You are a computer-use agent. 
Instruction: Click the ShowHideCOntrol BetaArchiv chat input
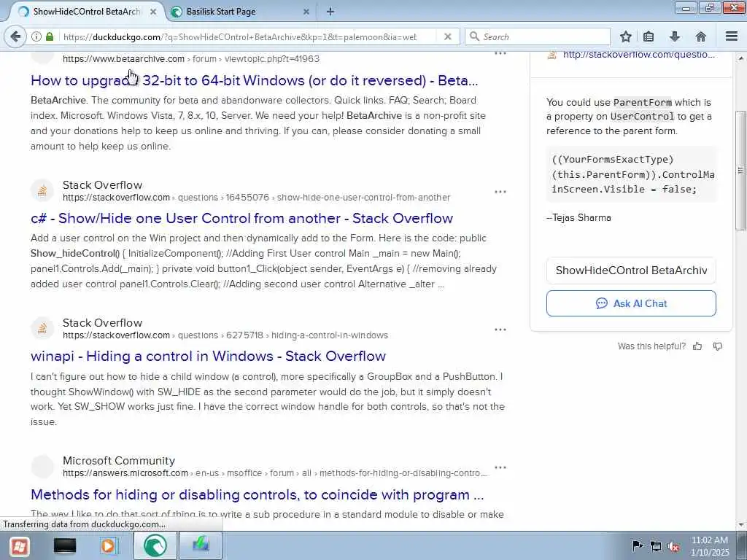point(631,271)
